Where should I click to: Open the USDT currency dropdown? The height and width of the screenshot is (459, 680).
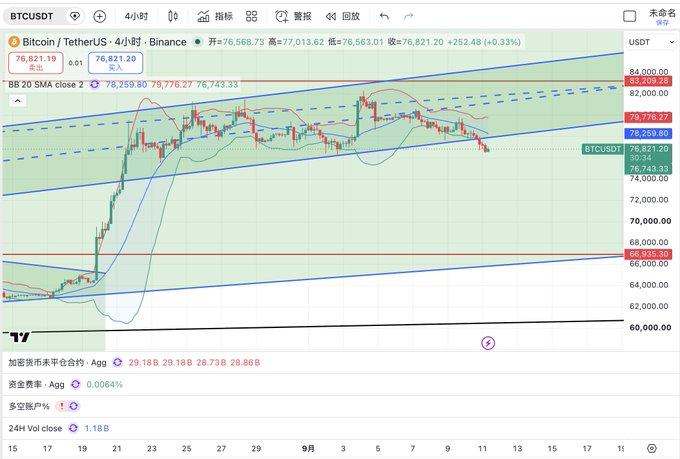[651, 42]
